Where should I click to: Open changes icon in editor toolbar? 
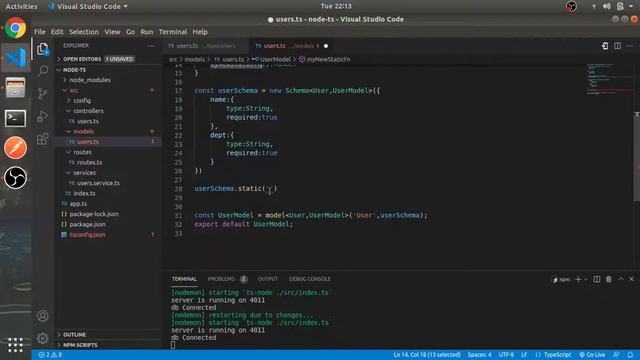[x=605, y=46]
